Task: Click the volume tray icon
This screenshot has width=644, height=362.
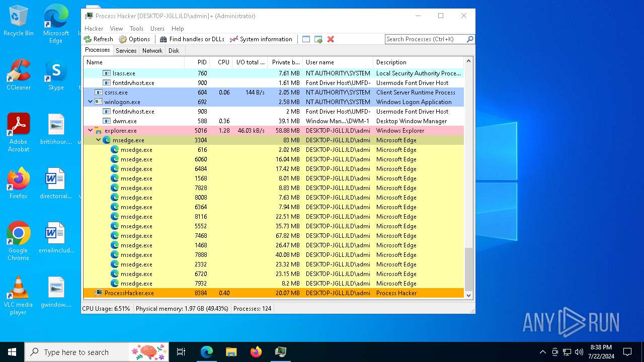Action: (x=579, y=352)
